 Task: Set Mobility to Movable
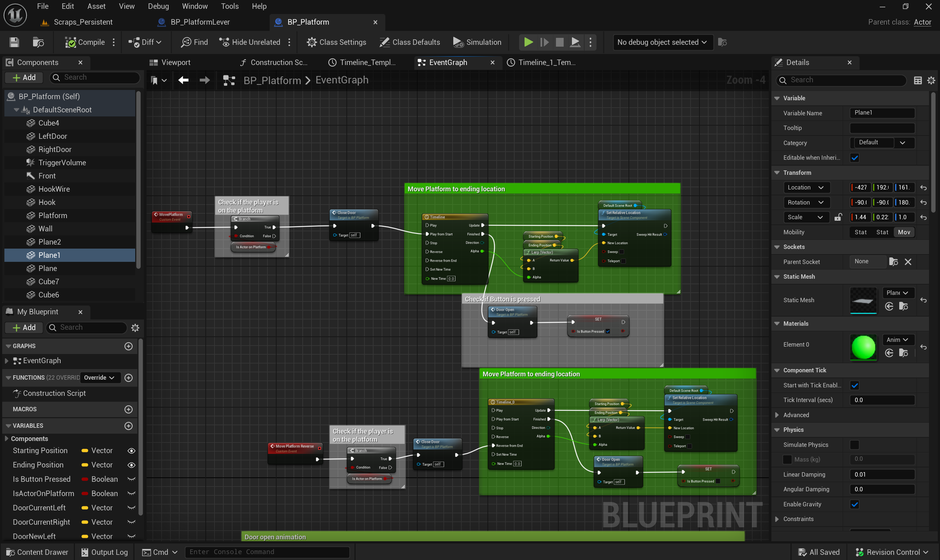[x=904, y=232]
